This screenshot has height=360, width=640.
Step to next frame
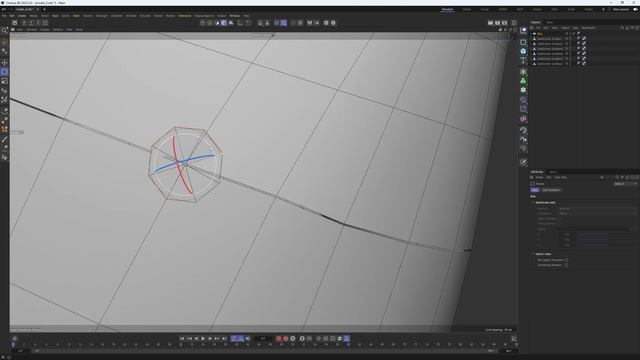tap(210, 338)
